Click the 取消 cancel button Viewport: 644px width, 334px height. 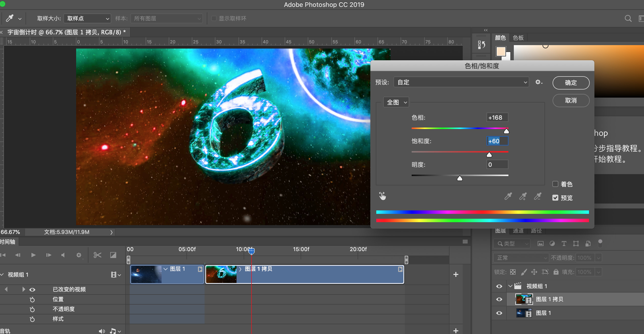coord(571,100)
